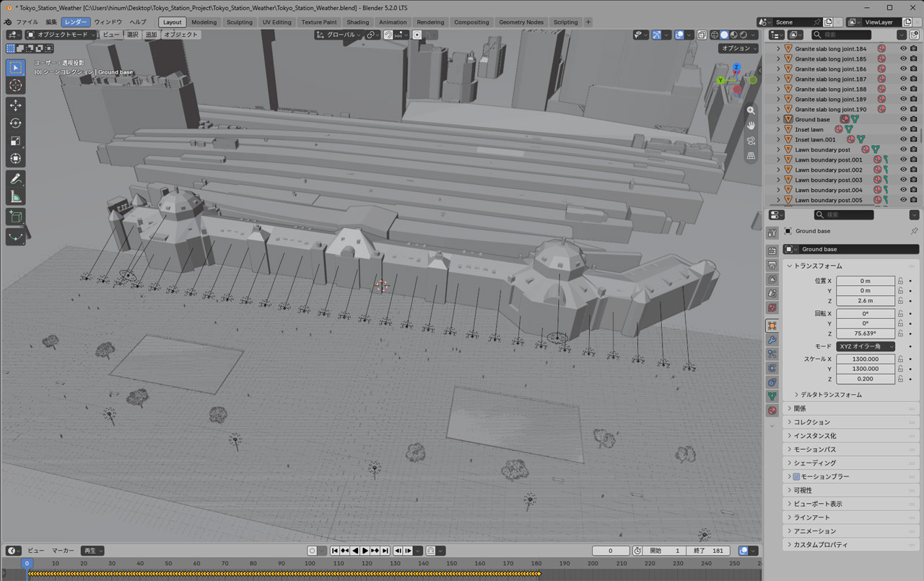The width and height of the screenshot is (924, 581).
Task: Click the viewport Options button
Action: click(x=738, y=48)
